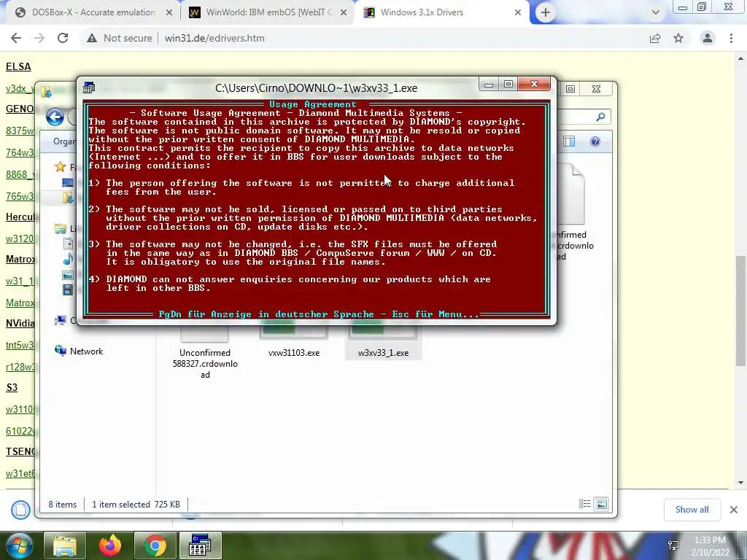Screen dimensions: 747x560
Task: Switch to WinWorld IBM embOS tab
Action: pyautogui.click(x=268, y=12)
